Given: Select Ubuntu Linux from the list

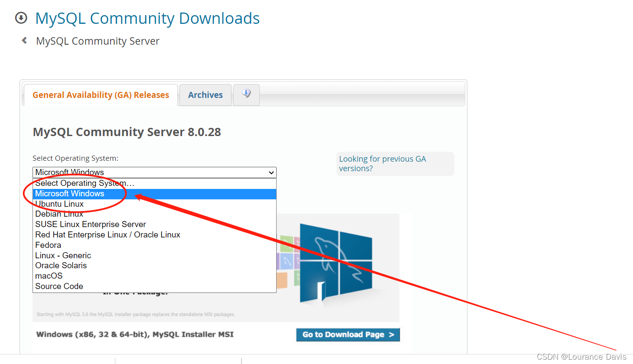Looking at the screenshot, I should click(154, 204).
